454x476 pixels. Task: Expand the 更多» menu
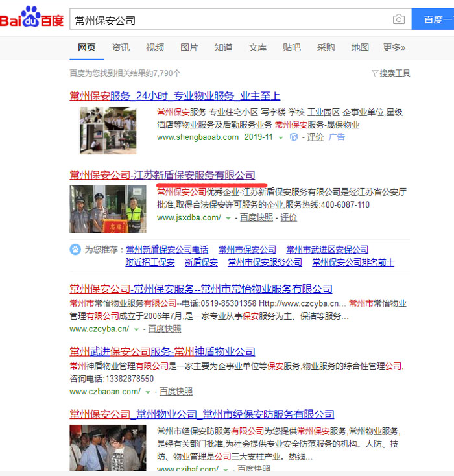tap(394, 47)
